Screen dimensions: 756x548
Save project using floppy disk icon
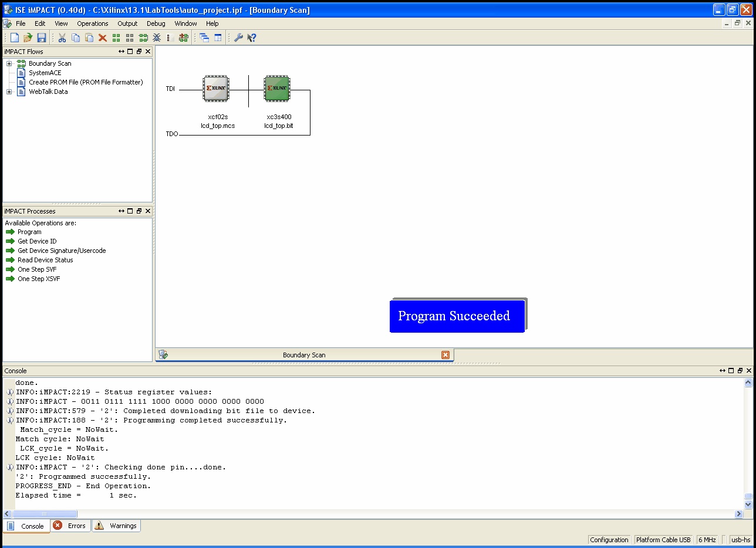[x=42, y=38]
